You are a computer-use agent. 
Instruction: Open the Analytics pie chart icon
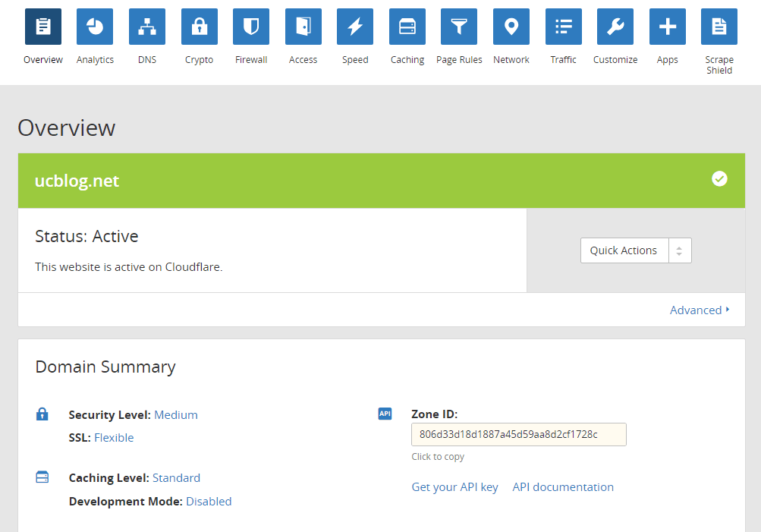click(x=95, y=27)
